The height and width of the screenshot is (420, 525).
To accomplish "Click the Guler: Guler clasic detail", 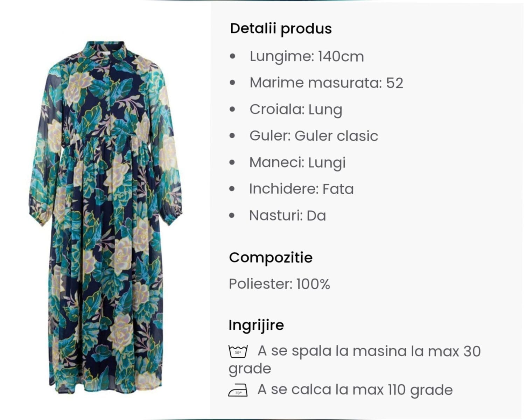I will [314, 136].
